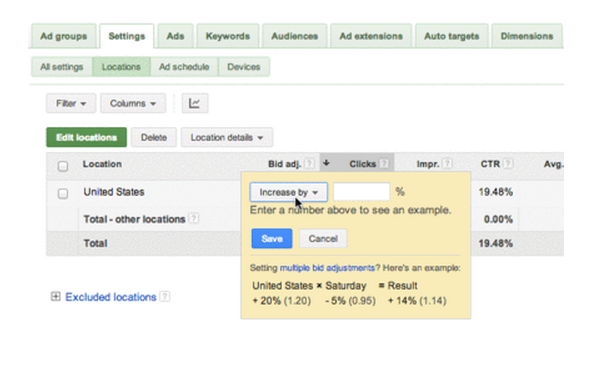This screenshot has width=595, height=369.
Task: Open the Increase by dropdown
Action: point(289,192)
